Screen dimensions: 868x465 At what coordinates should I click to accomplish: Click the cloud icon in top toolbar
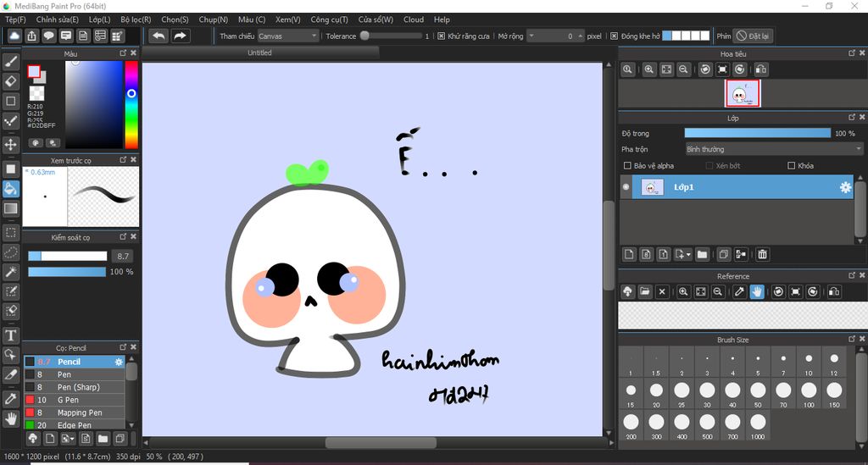(14, 36)
